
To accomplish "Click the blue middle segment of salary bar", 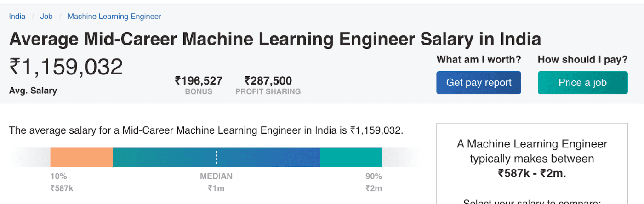I will pos(267,157).
